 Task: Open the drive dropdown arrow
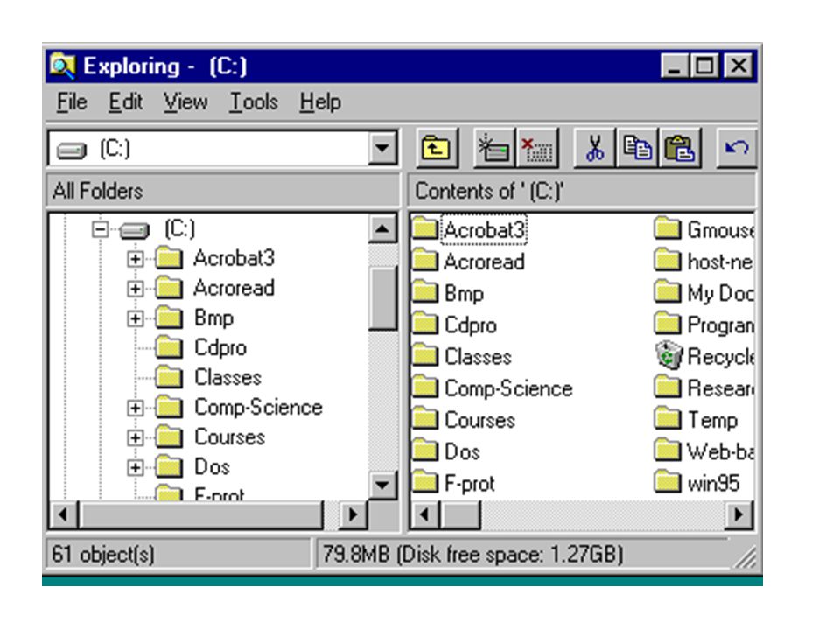382,147
